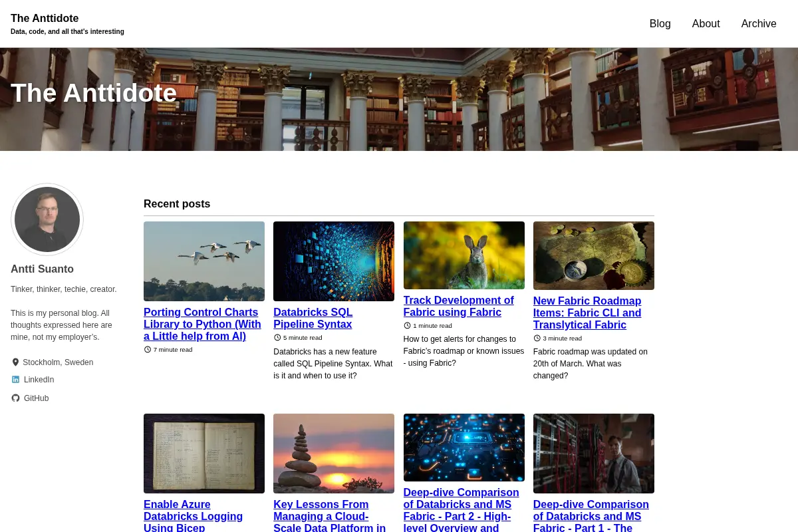The height and width of the screenshot is (532, 798).
Task: Click Antti Suanto's profile avatar photo
Action: point(47,219)
